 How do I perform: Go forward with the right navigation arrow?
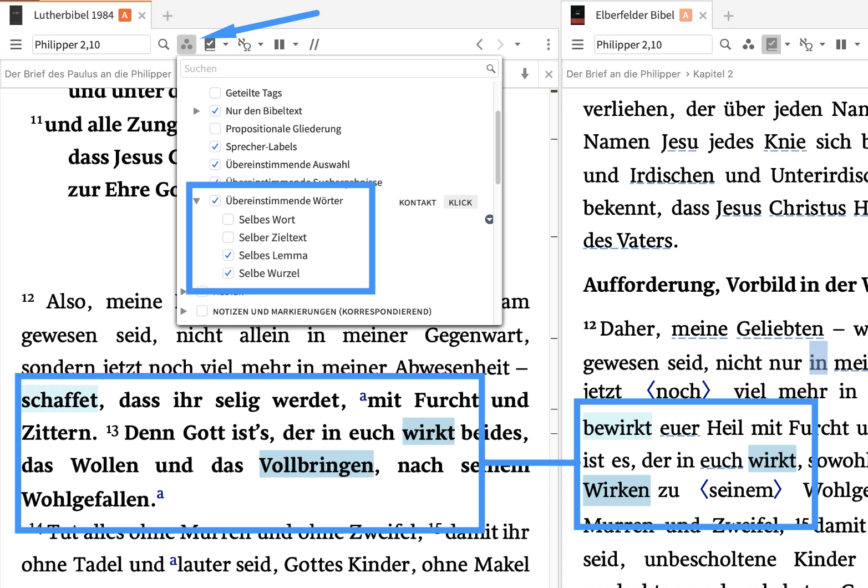(500, 44)
